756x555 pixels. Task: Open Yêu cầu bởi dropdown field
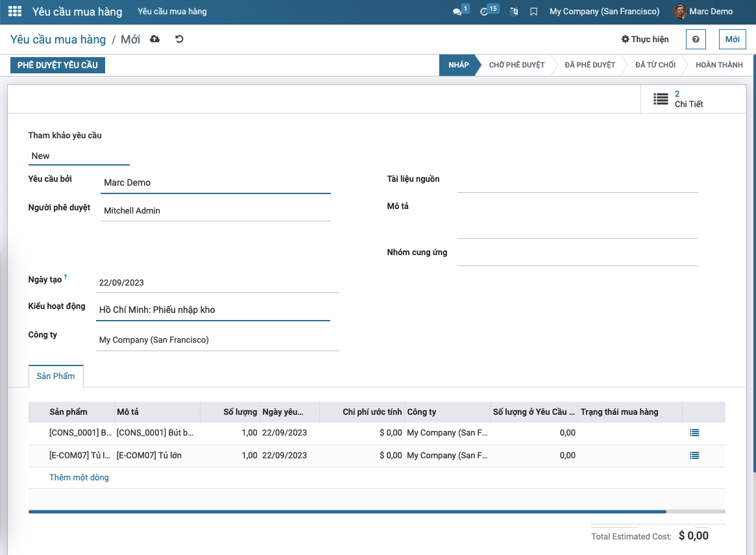(x=215, y=183)
